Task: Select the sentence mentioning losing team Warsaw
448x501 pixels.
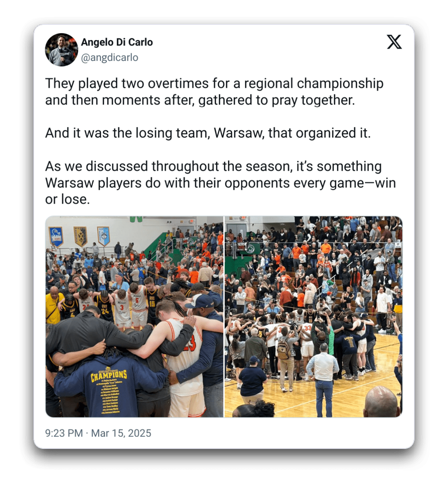Action: (208, 133)
